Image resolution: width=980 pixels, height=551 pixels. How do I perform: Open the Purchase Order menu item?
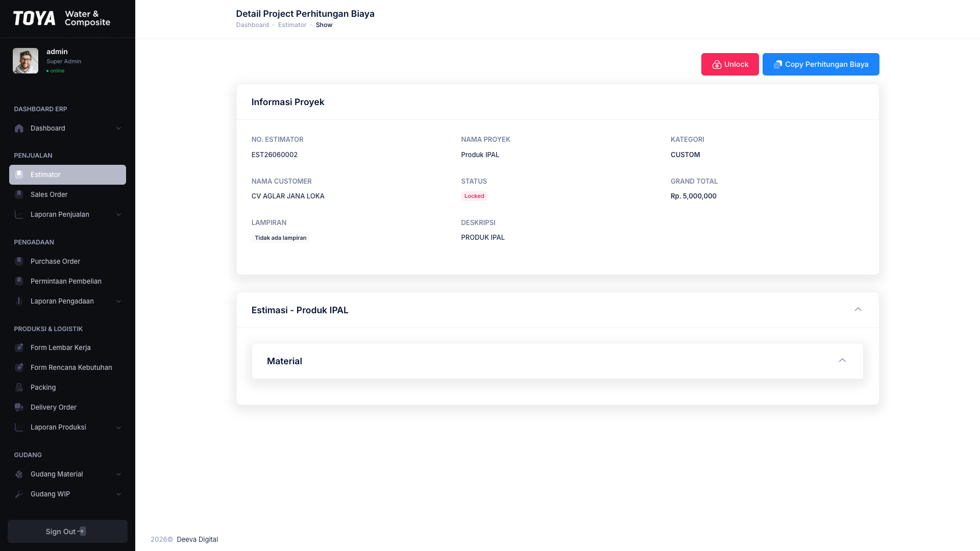coord(67,262)
